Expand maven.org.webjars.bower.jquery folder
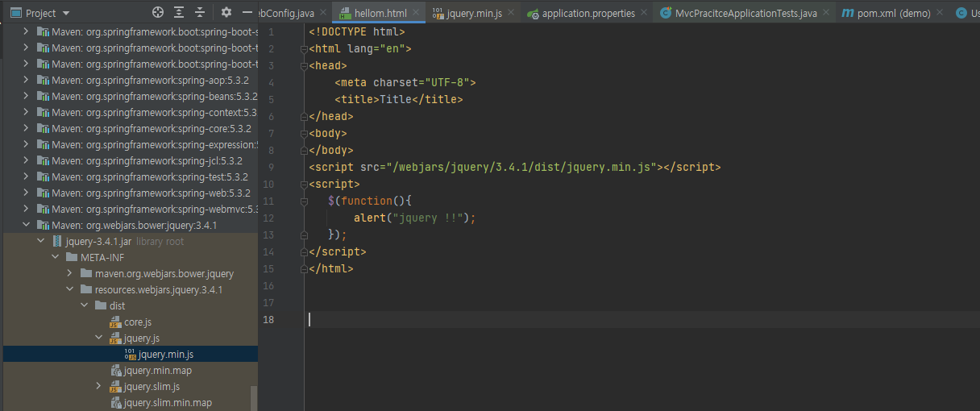The image size is (980, 411). coord(69,274)
